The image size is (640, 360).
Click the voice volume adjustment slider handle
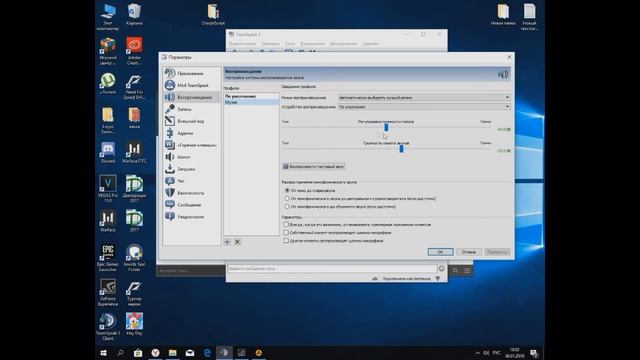point(386,128)
